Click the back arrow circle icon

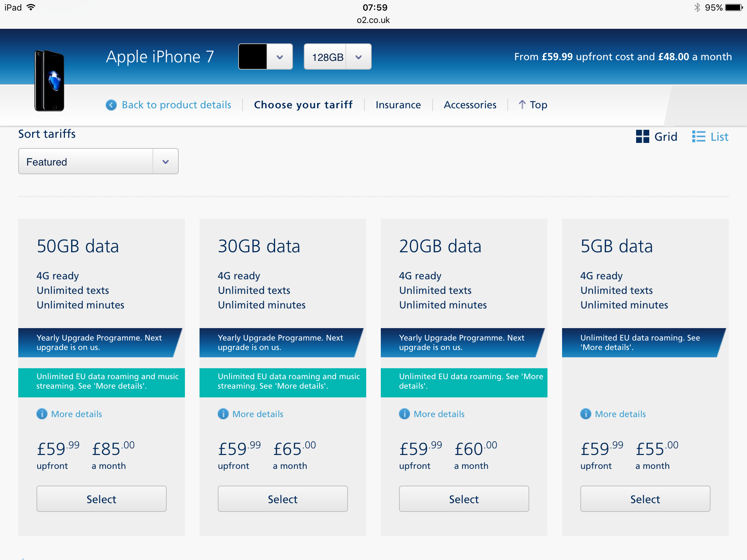click(x=111, y=105)
